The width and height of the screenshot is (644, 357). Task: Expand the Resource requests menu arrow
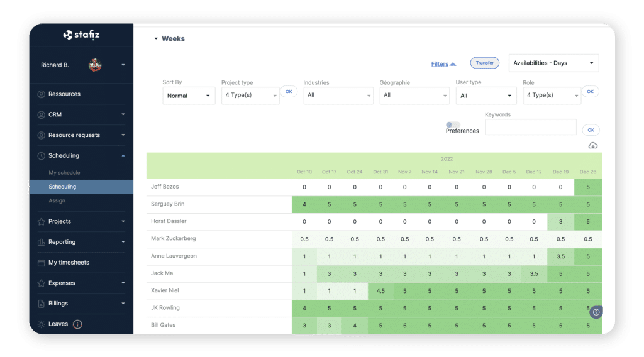pos(123,135)
